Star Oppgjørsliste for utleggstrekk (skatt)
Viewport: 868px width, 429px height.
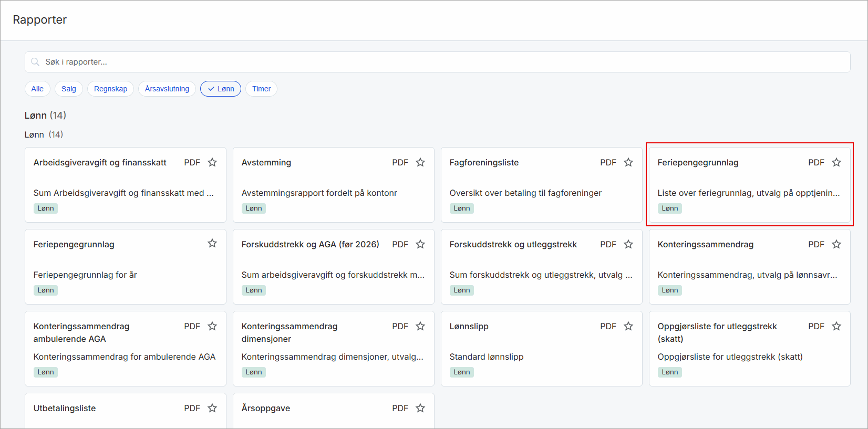point(836,326)
